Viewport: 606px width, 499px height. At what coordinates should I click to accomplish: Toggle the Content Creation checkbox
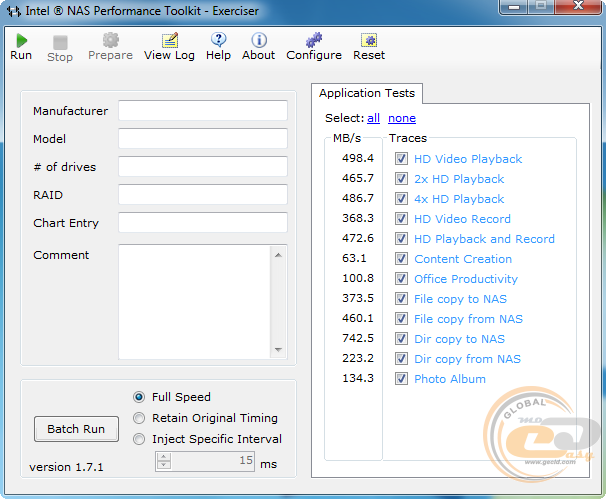(x=401, y=259)
